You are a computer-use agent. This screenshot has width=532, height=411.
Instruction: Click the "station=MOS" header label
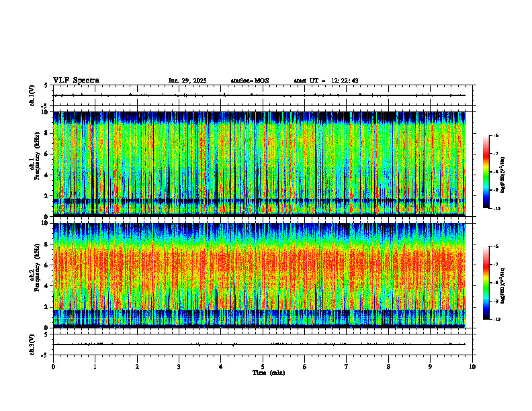(250, 81)
